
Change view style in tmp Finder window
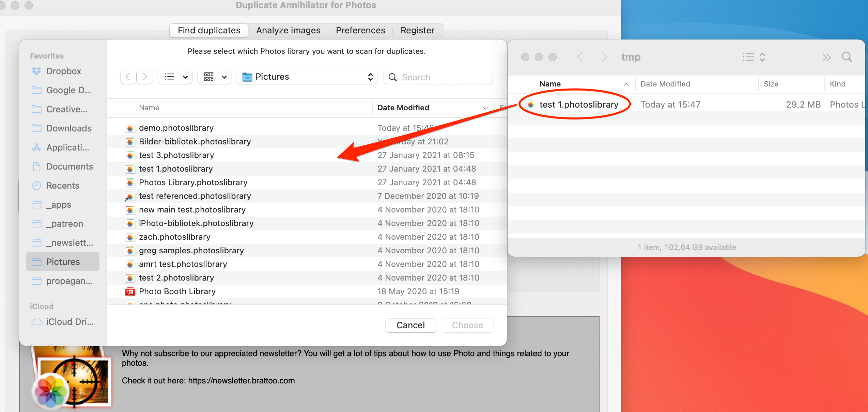(x=754, y=57)
